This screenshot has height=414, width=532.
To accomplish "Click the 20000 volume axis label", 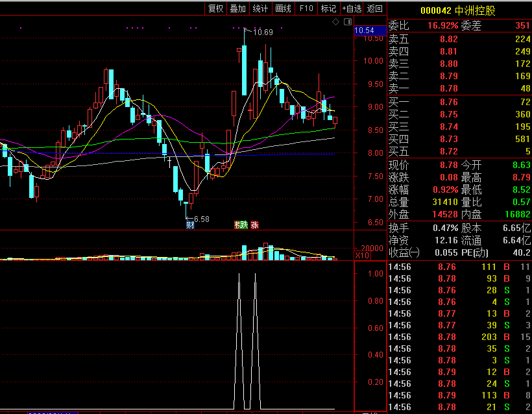I will pos(372,249).
